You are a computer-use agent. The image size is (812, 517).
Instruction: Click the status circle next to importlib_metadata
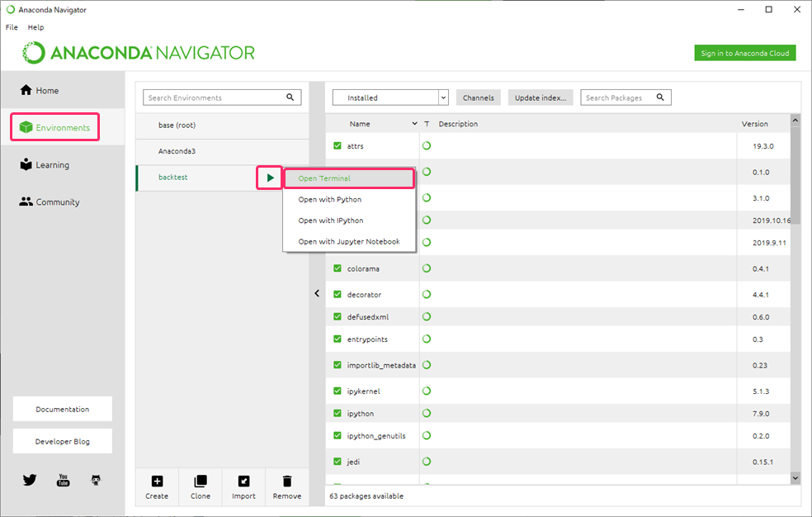tap(427, 365)
